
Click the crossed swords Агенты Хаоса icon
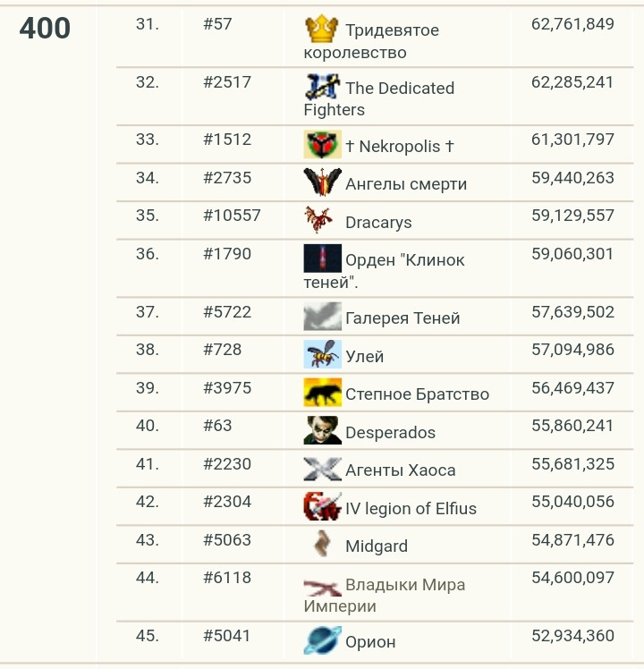[322, 469]
